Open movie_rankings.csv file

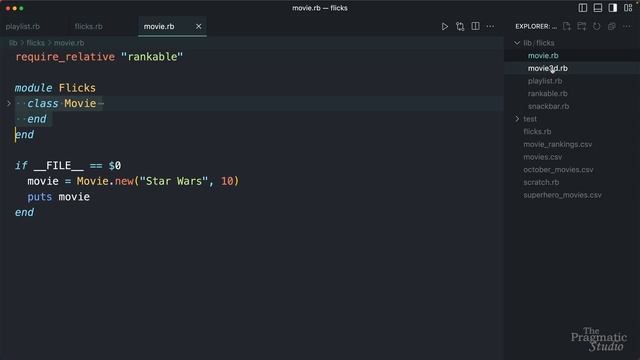pos(558,144)
